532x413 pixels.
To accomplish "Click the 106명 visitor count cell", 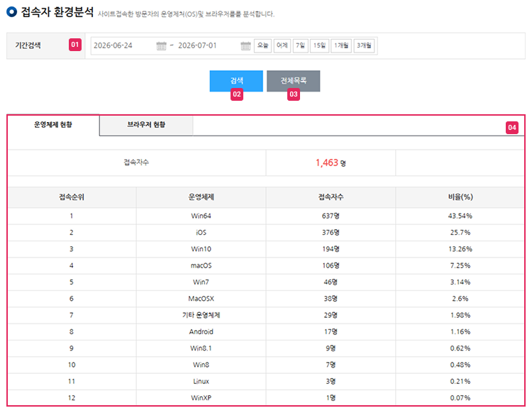I will [331, 265].
